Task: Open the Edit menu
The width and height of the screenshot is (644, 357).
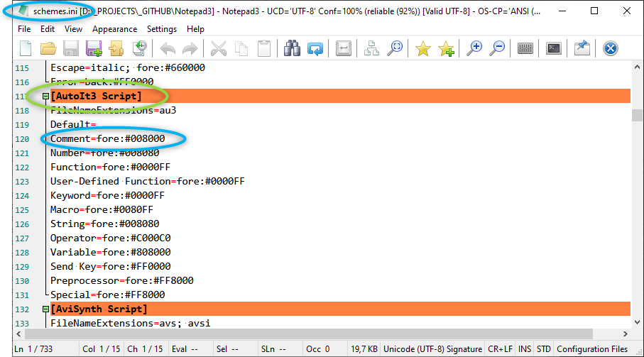Action: point(48,29)
